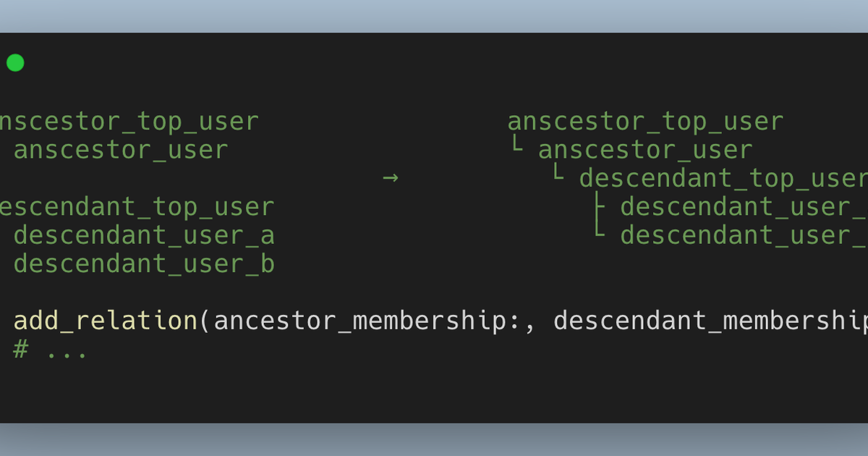The width and height of the screenshot is (868, 456).
Task: Click the right-pointing arrow between the trees
Action: pyautogui.click(x=391, y=177)
